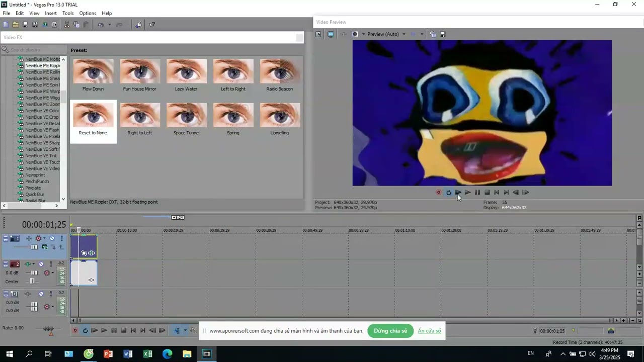The width and height of the screenshot is (644, 362).
Task: Open the preview overlays dropdown arrow
Action: (422, 34)
